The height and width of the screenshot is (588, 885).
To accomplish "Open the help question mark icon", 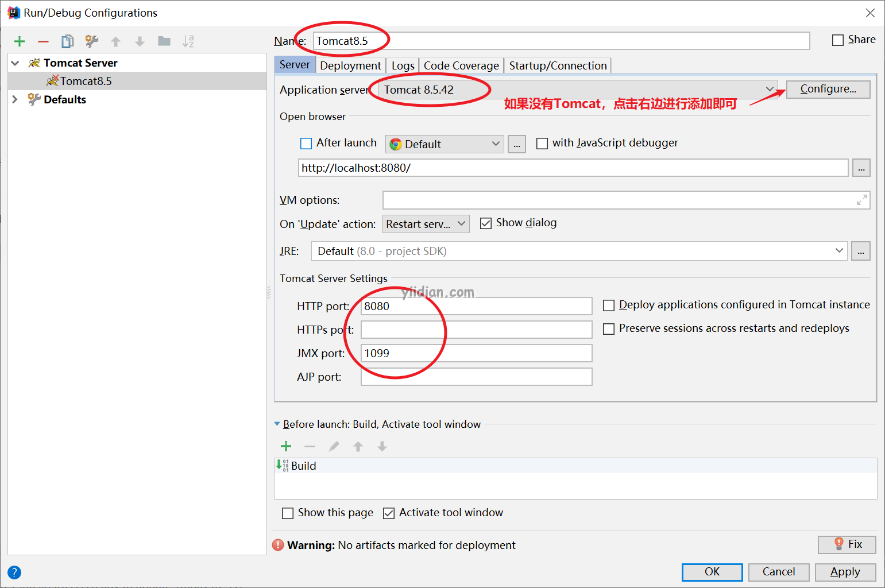I will tap(14, 572).
